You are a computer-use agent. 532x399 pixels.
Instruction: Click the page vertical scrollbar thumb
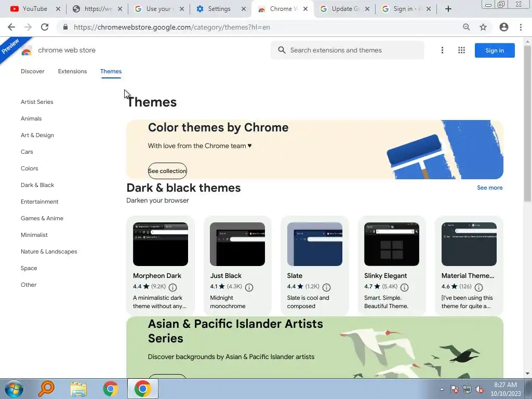527,124
